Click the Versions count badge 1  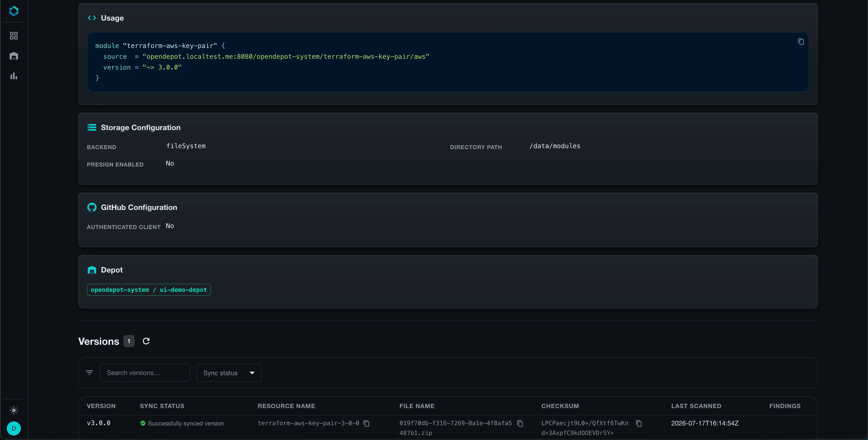point(129,341)
